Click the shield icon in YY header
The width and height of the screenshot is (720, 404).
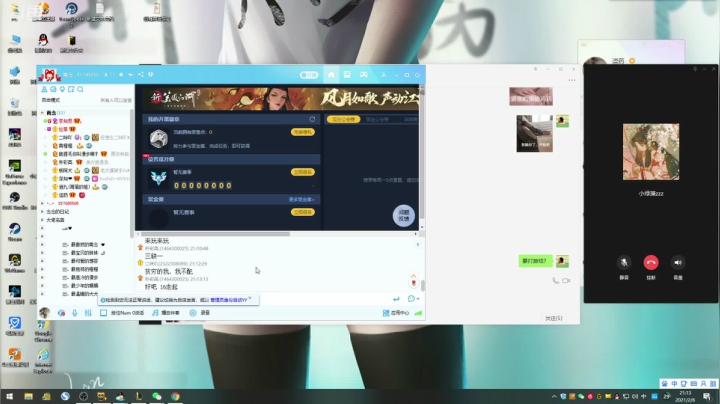pyautogui.click(x=151, y=74)
